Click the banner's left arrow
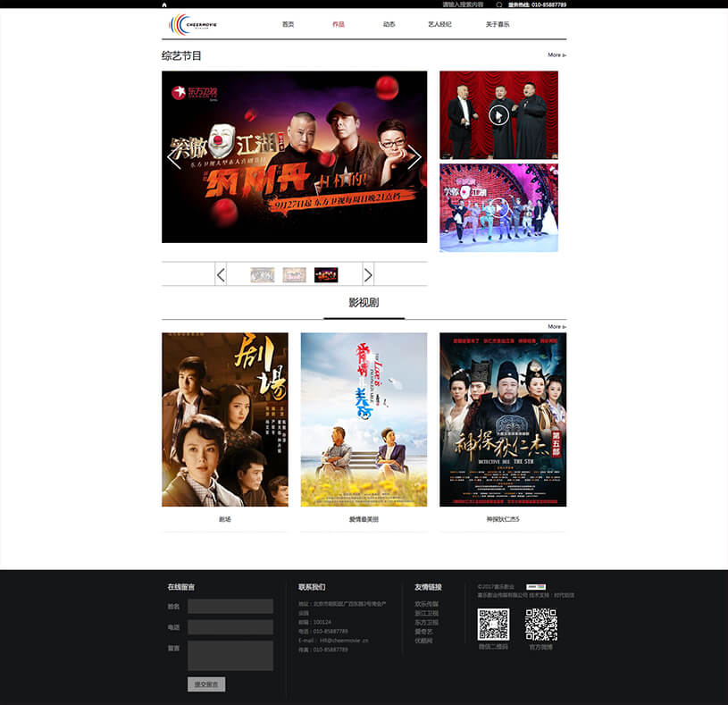Viewport: 728px width, 705px height. click(174, 157)
